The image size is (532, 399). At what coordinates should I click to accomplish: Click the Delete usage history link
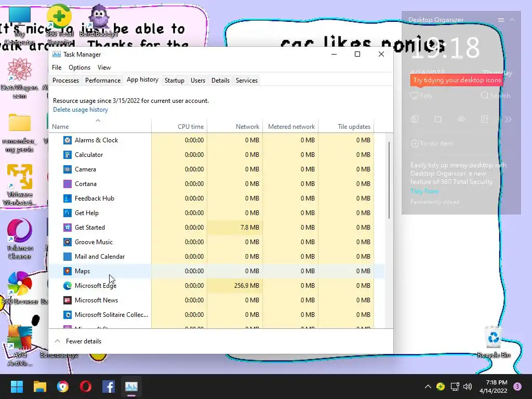tap(81, 110)
